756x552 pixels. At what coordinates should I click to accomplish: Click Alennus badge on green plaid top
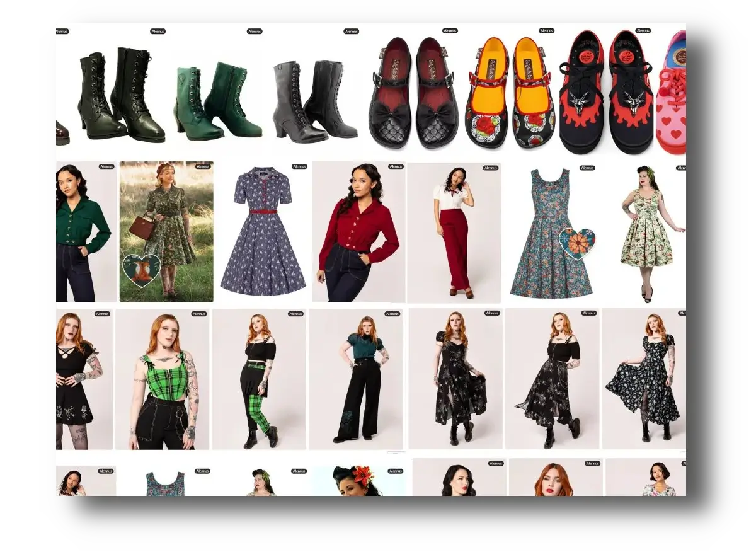(x=200, y=313)
